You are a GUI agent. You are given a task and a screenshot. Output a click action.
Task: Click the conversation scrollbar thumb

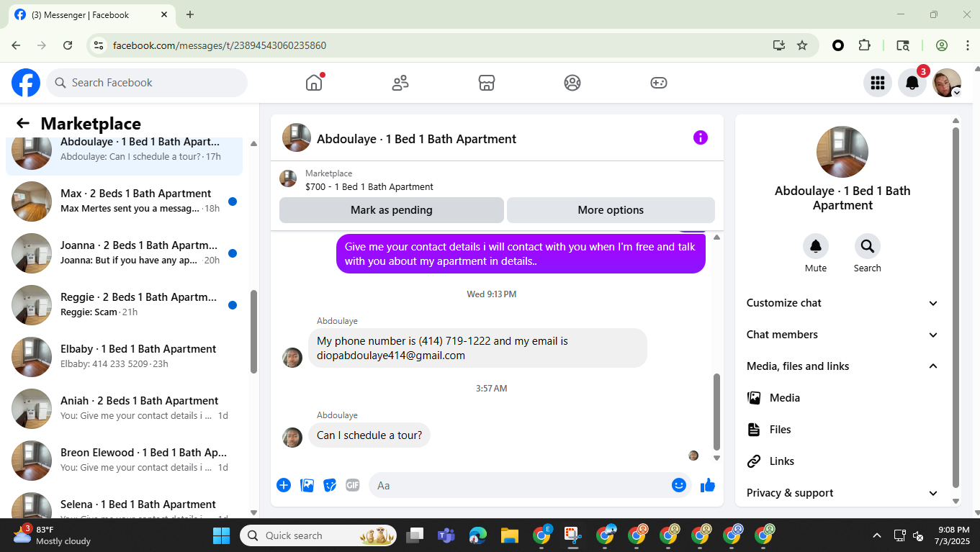coord(716,412)
